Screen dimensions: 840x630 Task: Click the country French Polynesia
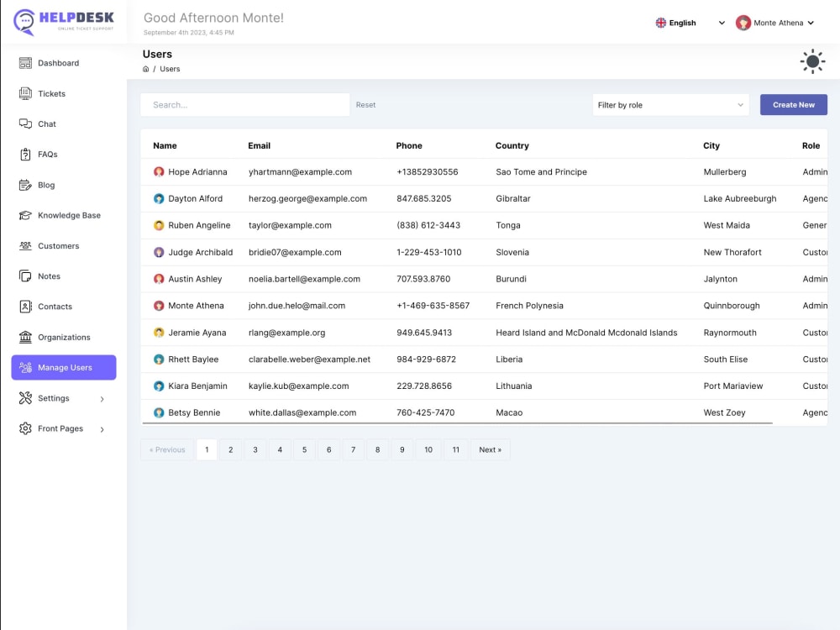pos(529,306)
